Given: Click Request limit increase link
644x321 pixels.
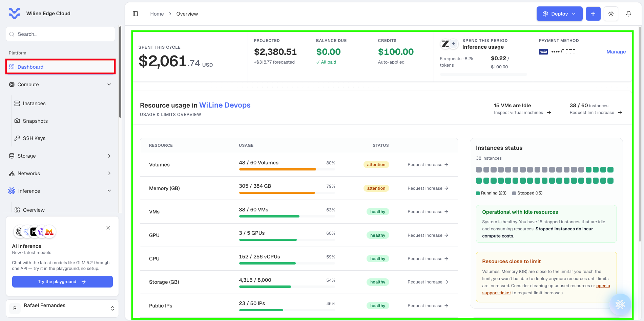Looking at the screenshot, I should (596, 113).
